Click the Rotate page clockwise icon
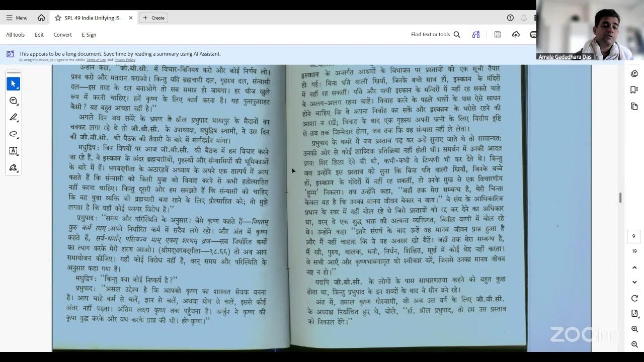 click(x=634, y=298)
